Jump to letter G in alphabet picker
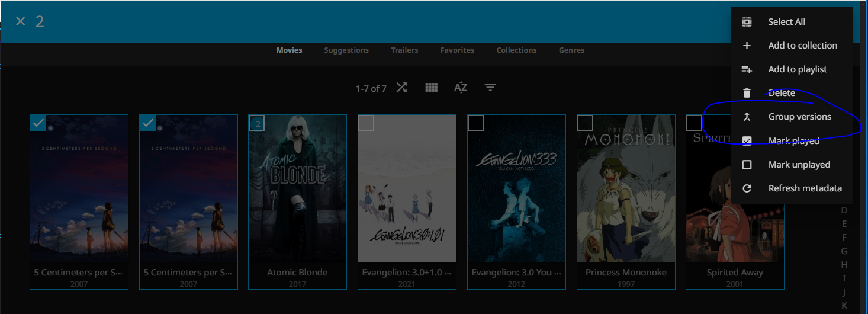The image size is (868, 314). 844,251
